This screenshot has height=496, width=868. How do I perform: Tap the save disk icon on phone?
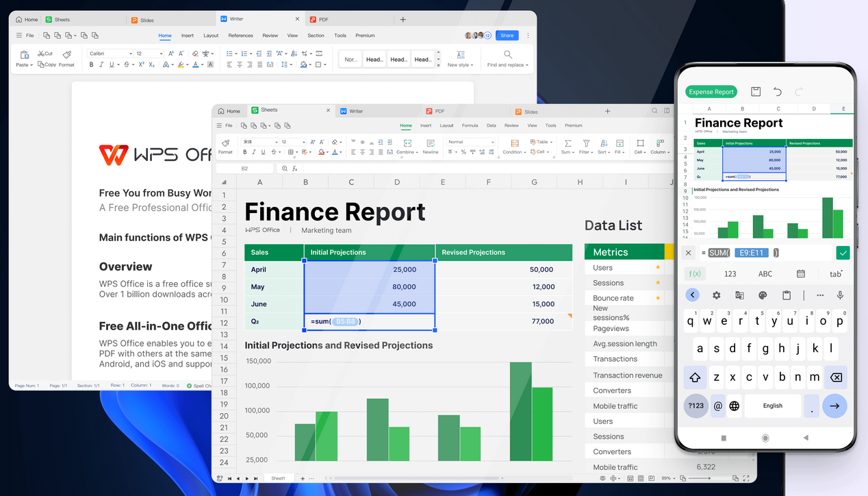756,92
